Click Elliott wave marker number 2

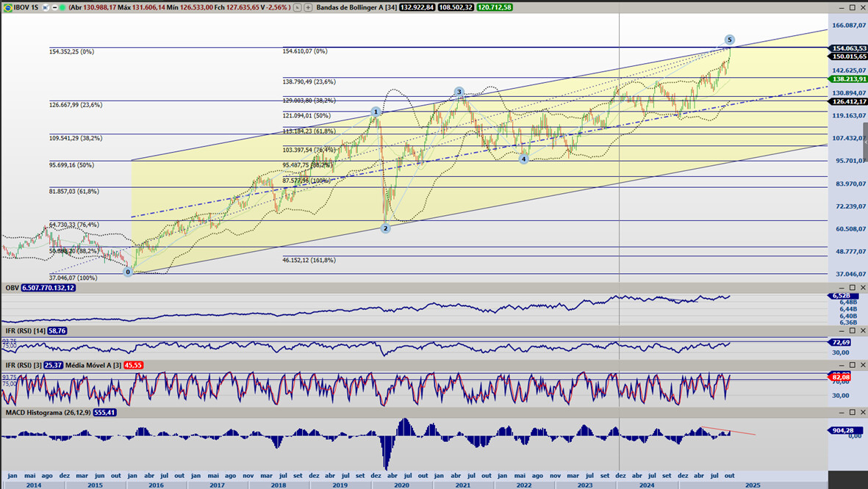coord(385,228)
